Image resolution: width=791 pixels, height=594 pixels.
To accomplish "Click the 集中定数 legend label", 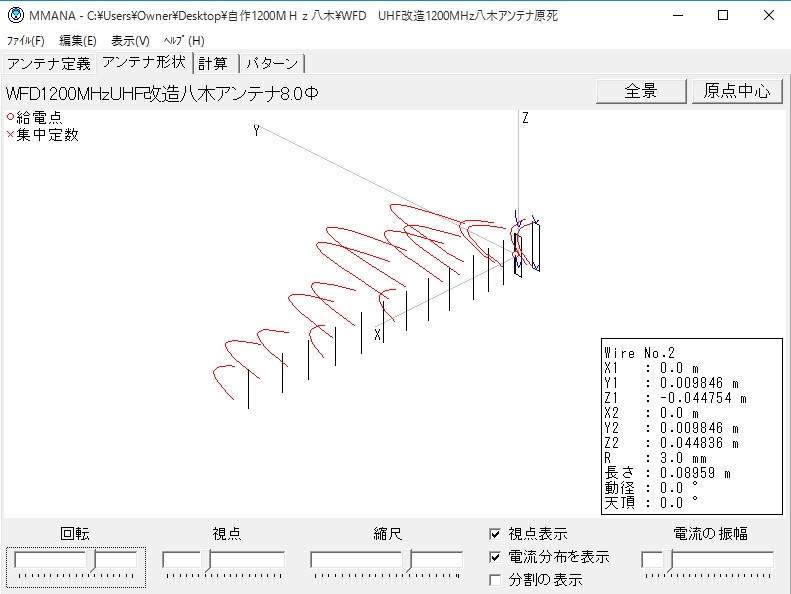I will (x=47, y=135).
